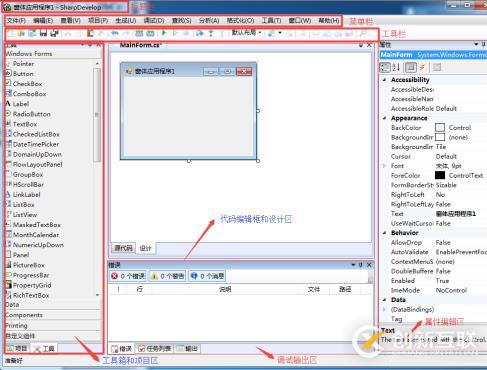
Task: Click the second green Rebuild icon
Action: pos(150,33)
